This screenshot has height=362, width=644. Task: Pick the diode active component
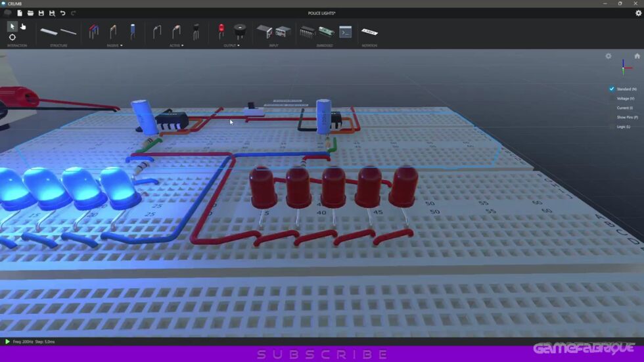tap(157, 32)
